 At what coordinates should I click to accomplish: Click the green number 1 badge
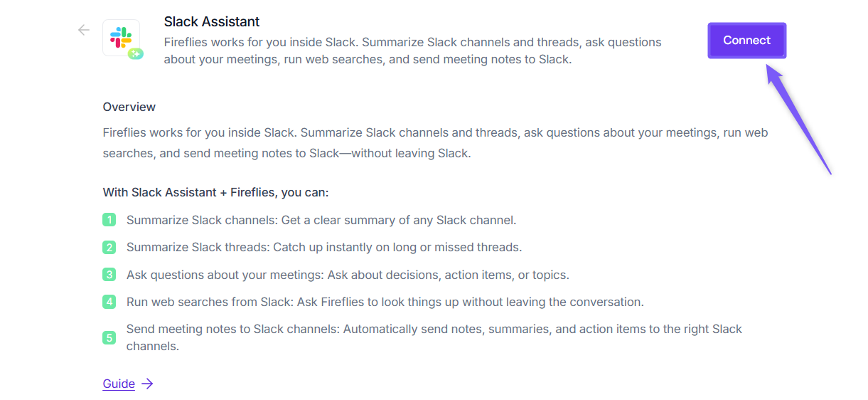(x=109, y=220)
